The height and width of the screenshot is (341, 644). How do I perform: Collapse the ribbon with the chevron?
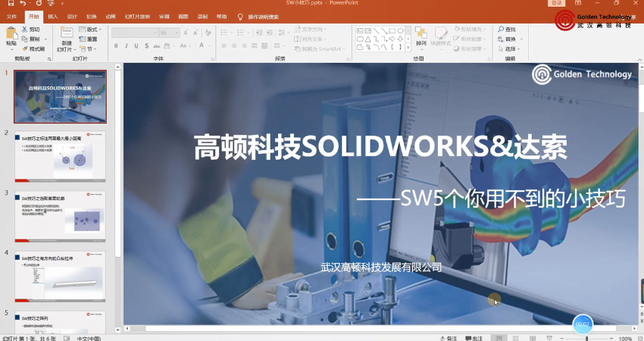(x=640, y=60)
